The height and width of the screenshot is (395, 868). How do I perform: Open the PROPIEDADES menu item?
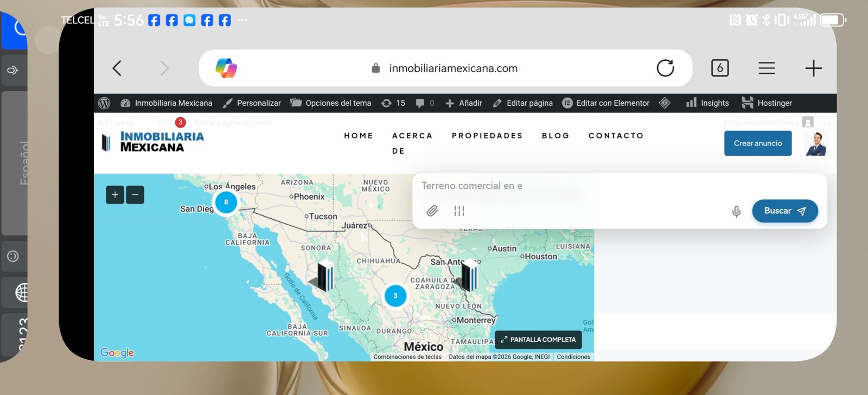click(487, 136)
